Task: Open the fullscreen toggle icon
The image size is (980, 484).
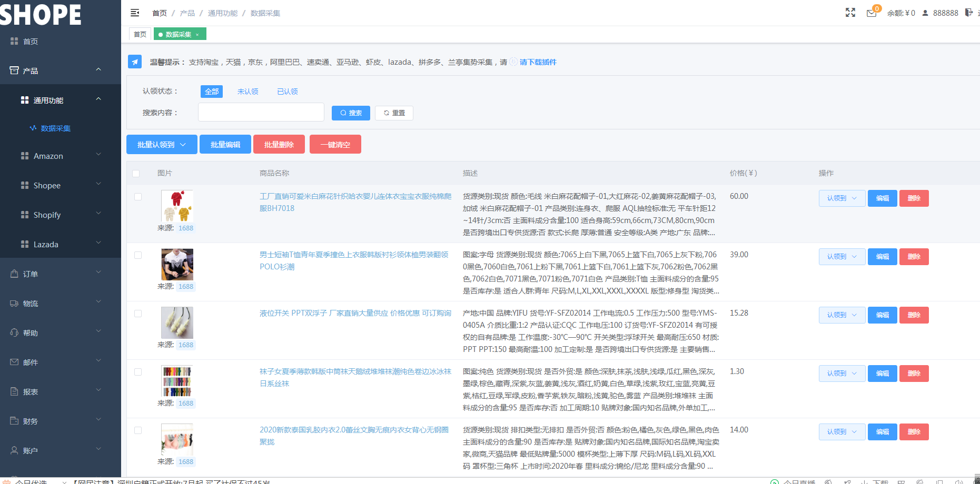Action: pyautogui.click(x=850, y=13)
